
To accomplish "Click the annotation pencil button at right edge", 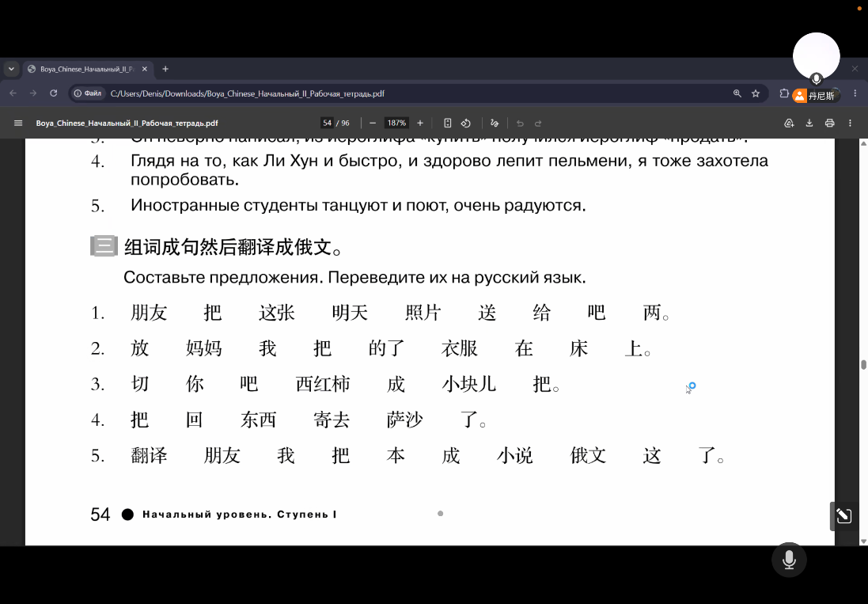I will [x=843, y=516].
